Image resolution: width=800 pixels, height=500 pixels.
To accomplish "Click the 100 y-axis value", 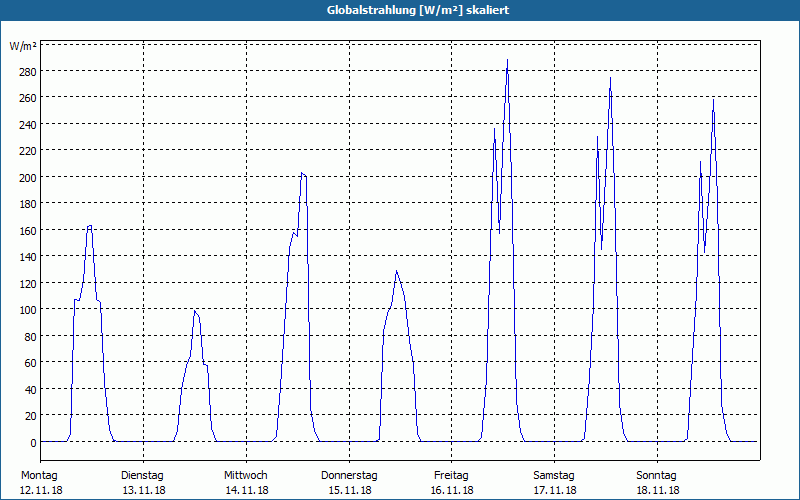I will click(x=28, y=310).
